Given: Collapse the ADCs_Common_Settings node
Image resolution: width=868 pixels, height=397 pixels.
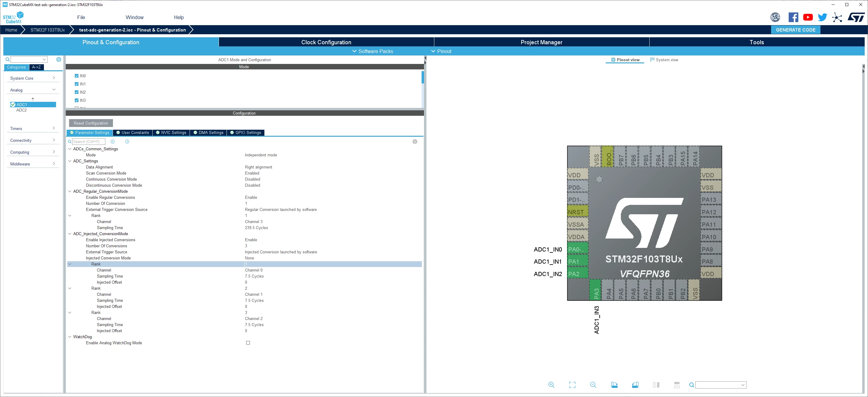Looking at the screenshot, I should 70,149.
